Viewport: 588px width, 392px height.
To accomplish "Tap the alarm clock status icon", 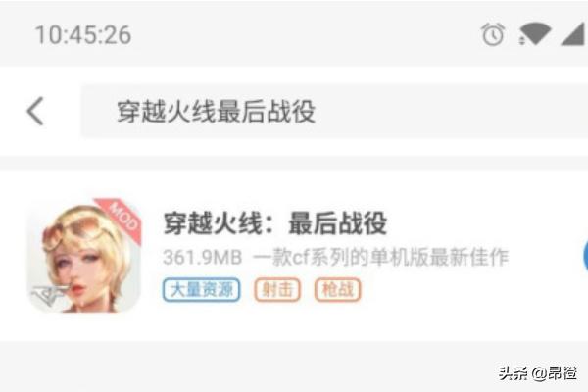I will pyautogui.click(x=493, y=34).
